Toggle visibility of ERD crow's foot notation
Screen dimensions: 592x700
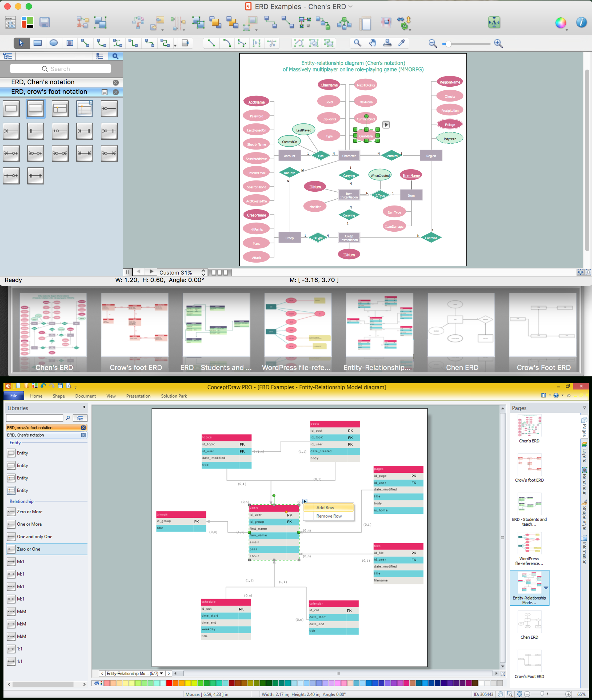(106, 93)
